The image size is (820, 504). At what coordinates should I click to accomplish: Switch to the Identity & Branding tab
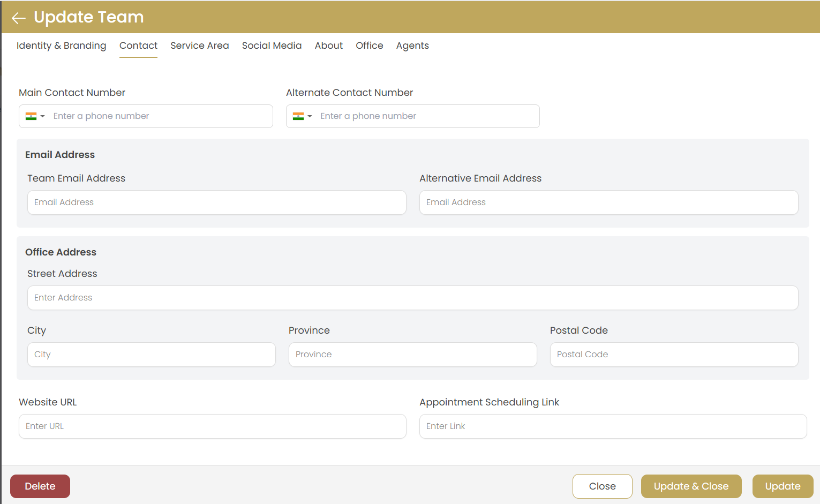[x=61, y=46]
